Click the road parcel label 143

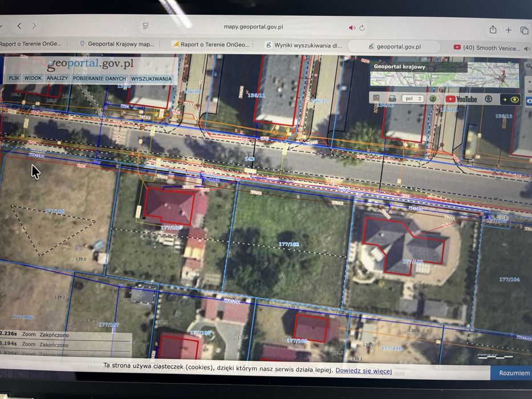pos(249,158)
